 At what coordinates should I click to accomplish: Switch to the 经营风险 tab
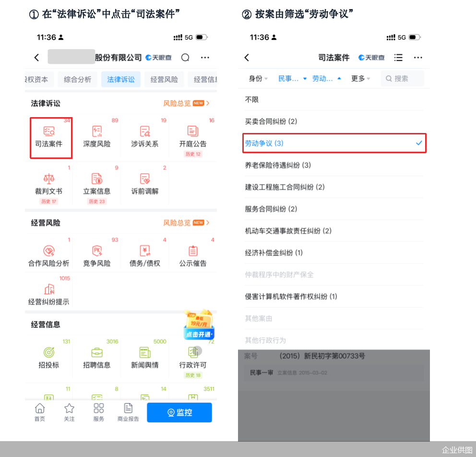164,80
